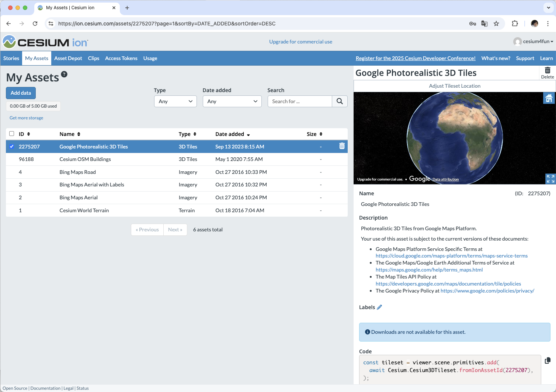This screenshot has height=392, width=556.
Task: Go back in browser history
Action: tap(8, 24)
